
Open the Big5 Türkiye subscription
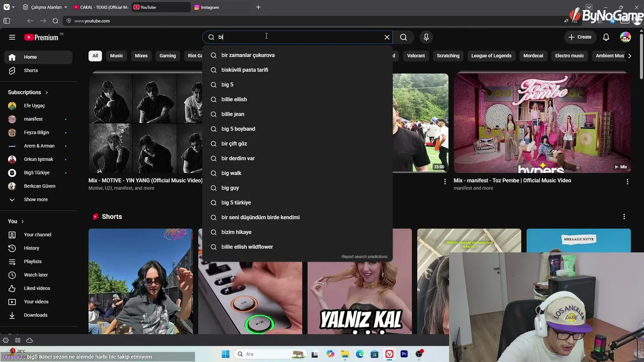(x=38, y=173)
